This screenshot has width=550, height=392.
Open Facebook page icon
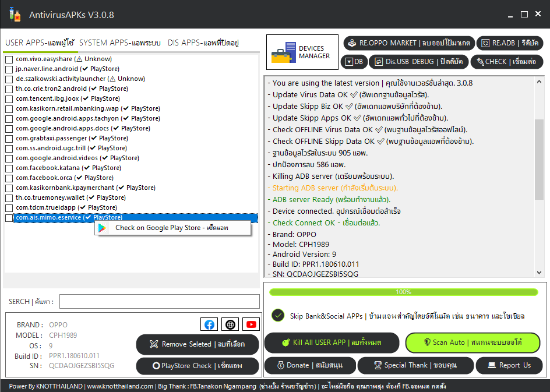pos(209,324)
